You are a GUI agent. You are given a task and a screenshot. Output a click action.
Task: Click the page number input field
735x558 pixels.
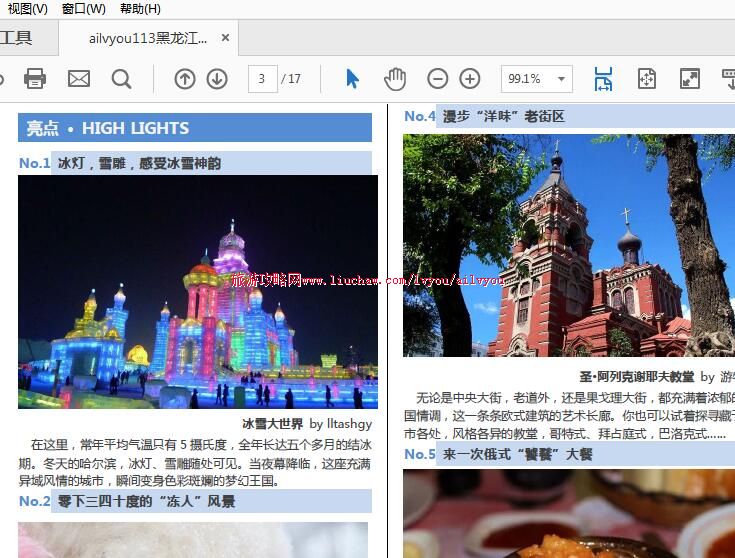[262, 78]
